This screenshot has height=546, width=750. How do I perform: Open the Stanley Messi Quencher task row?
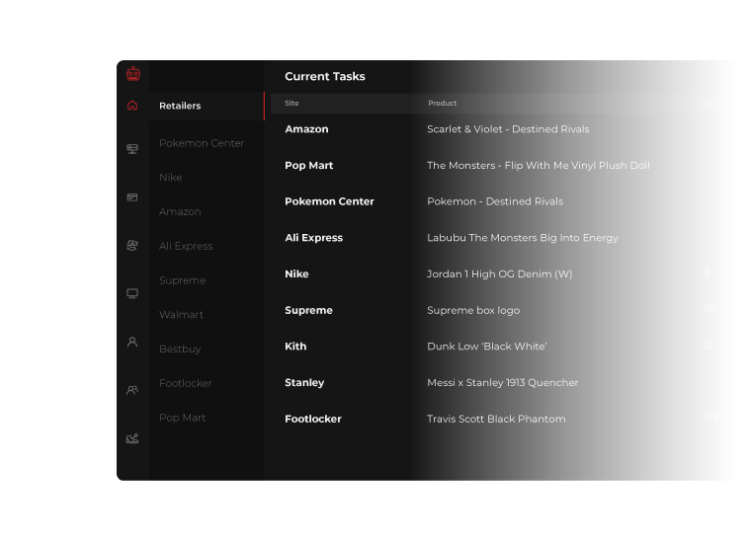(x=497, y=382)
